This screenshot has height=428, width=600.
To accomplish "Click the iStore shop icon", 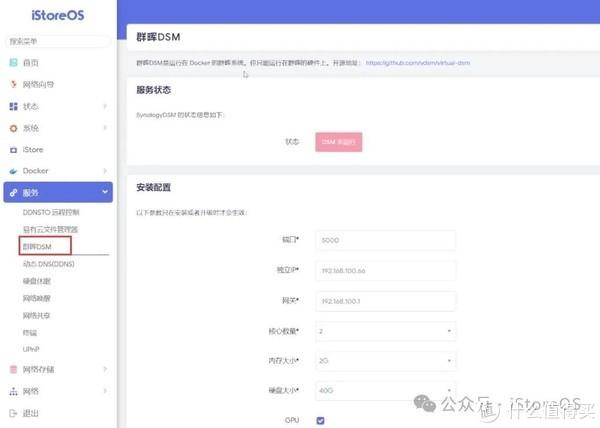I will coord(13,150).
